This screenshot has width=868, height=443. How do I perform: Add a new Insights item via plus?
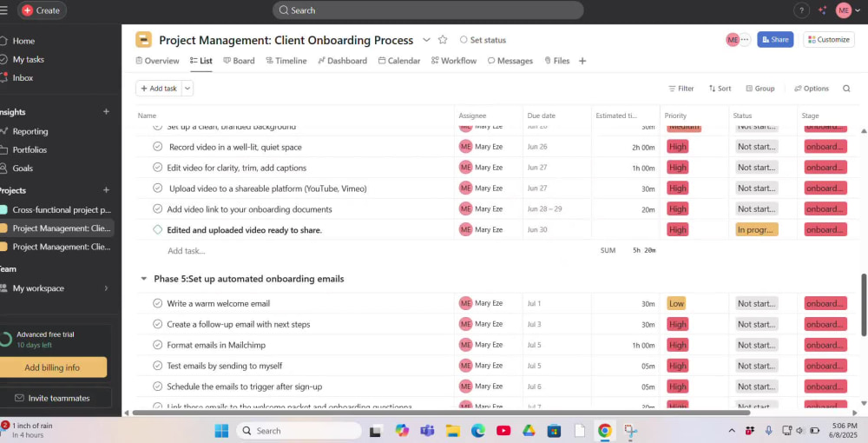click(106, 112)
